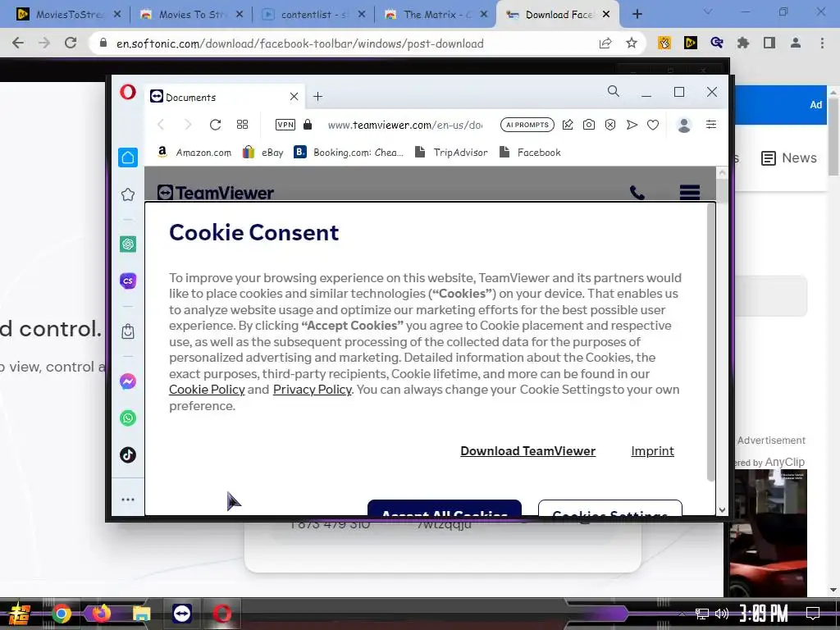Screen dimensions: 840x630
Task: Open Opera Easy Setup menu
Action: click(x=711, y=125)
